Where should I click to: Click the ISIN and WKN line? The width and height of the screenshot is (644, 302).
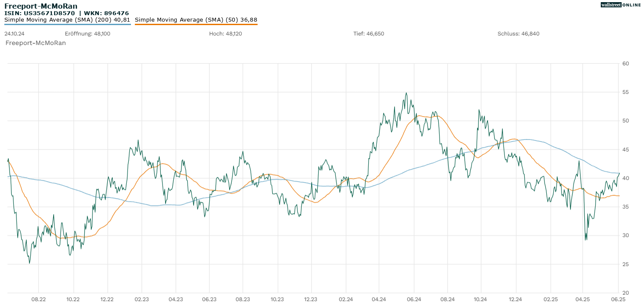click(x=67, y=13)
